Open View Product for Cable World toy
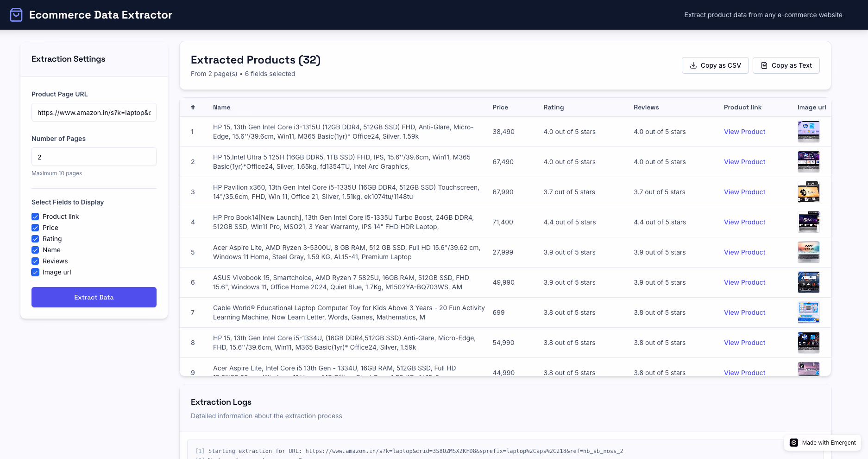Image resolution: width=868 pixels, height=459 pixels. (744, 312)
